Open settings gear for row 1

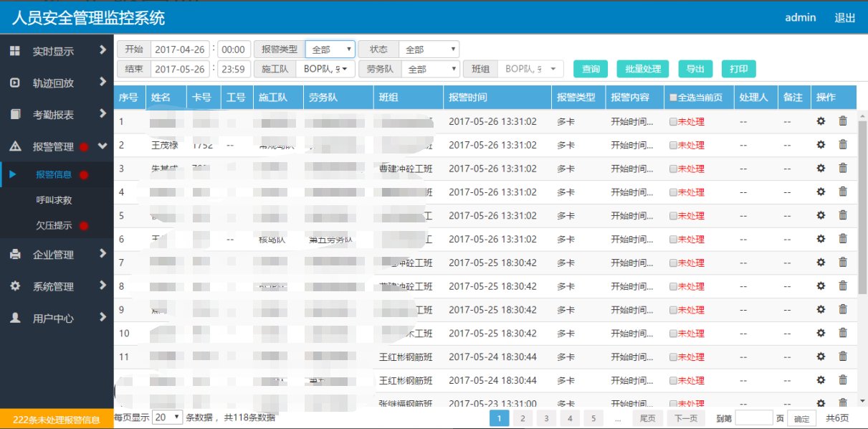(821, 121)
